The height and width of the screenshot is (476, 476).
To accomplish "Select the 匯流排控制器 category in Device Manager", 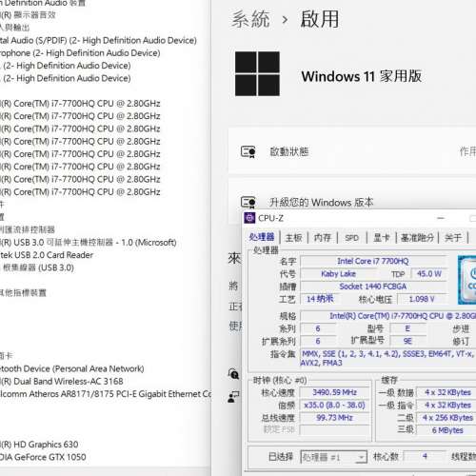I will (28, 229).
